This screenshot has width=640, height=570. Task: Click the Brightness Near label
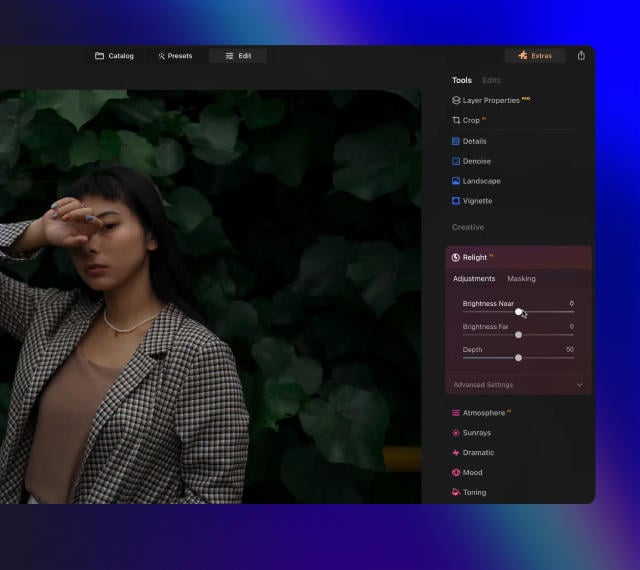(488, 303)
